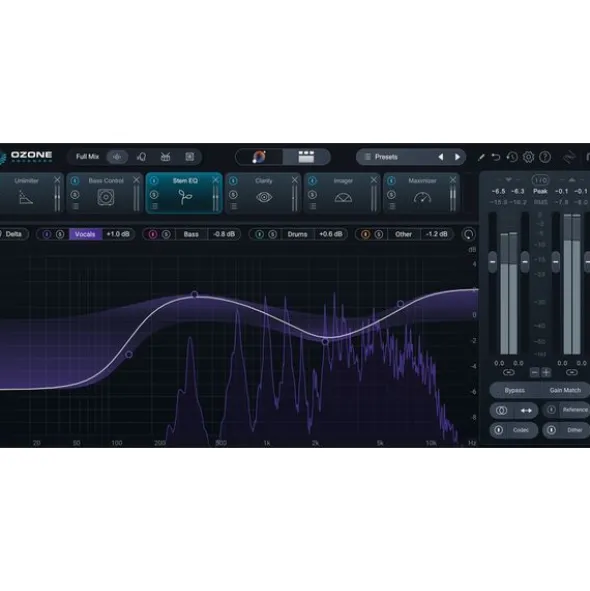Toggle power for the Other stem

coord(365,234)
